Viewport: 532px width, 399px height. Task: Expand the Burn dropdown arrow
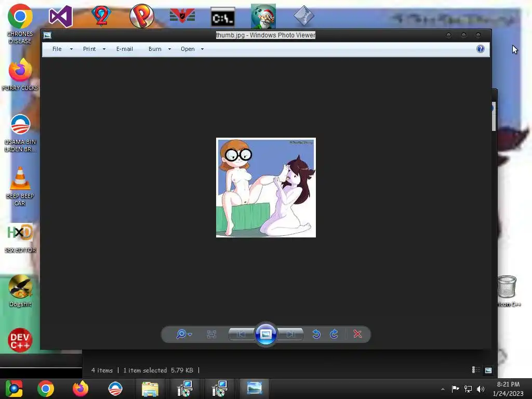170,49
